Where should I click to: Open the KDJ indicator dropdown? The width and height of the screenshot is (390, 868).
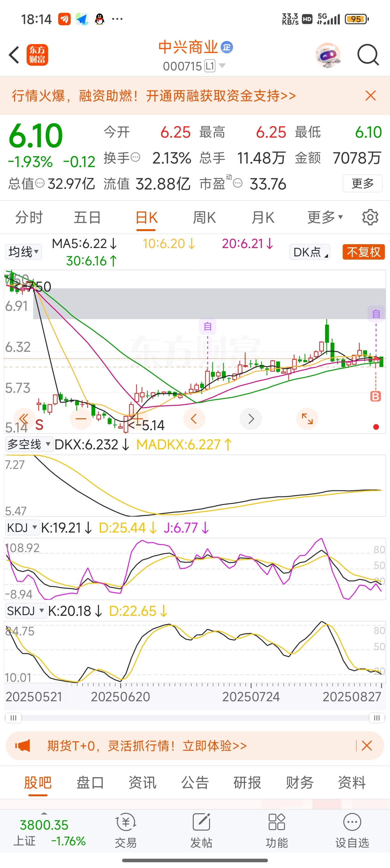[22, 528]
